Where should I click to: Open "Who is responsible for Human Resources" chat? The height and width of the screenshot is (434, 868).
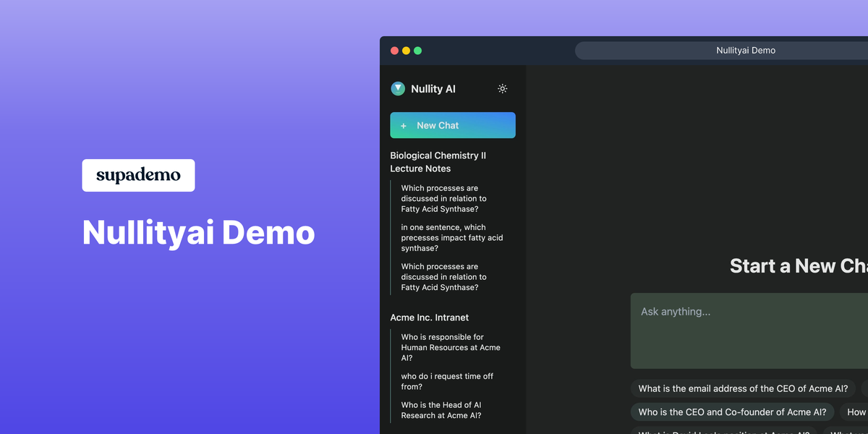coord(451,348)
